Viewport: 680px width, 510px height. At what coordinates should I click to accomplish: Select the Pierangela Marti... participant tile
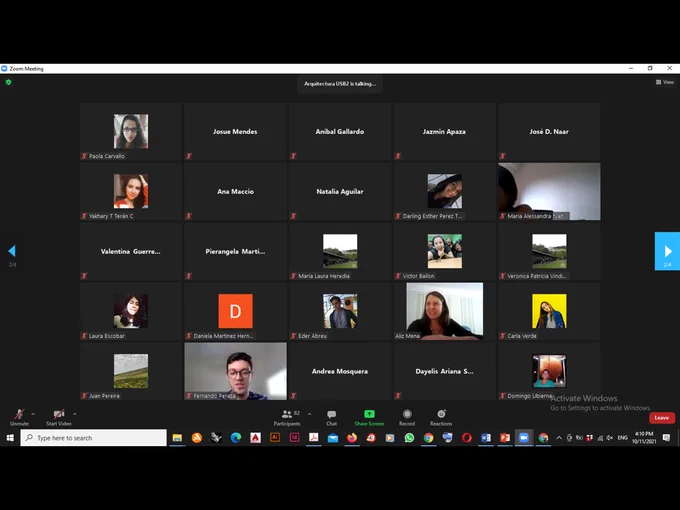[235, 251]
